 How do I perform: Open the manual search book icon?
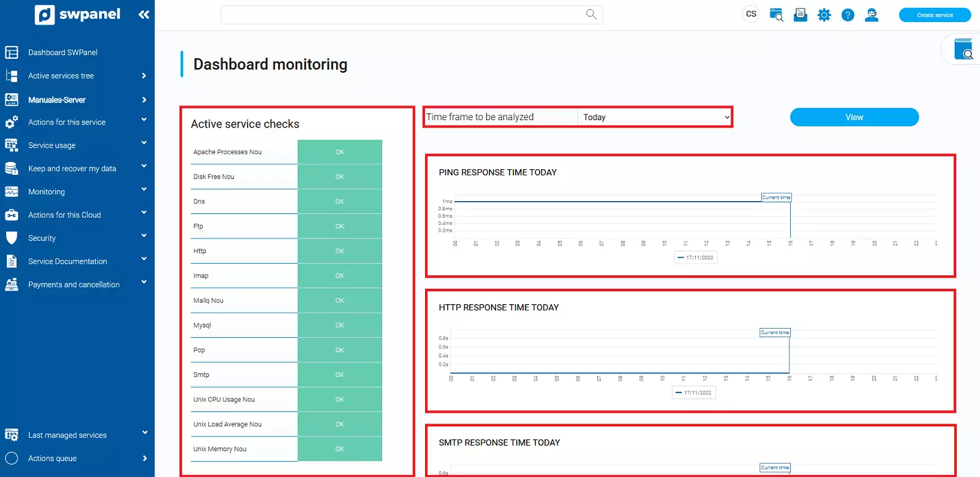(x=963, y=50)
